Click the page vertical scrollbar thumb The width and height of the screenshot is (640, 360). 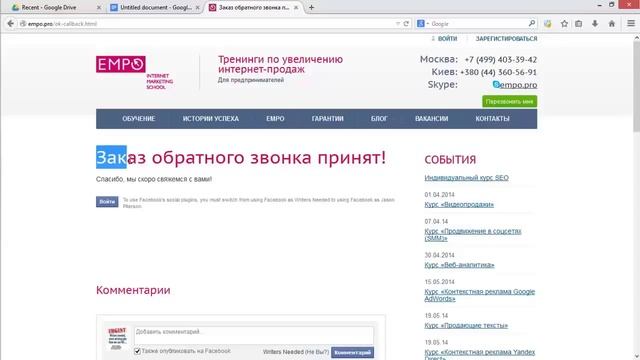(636, 87)
